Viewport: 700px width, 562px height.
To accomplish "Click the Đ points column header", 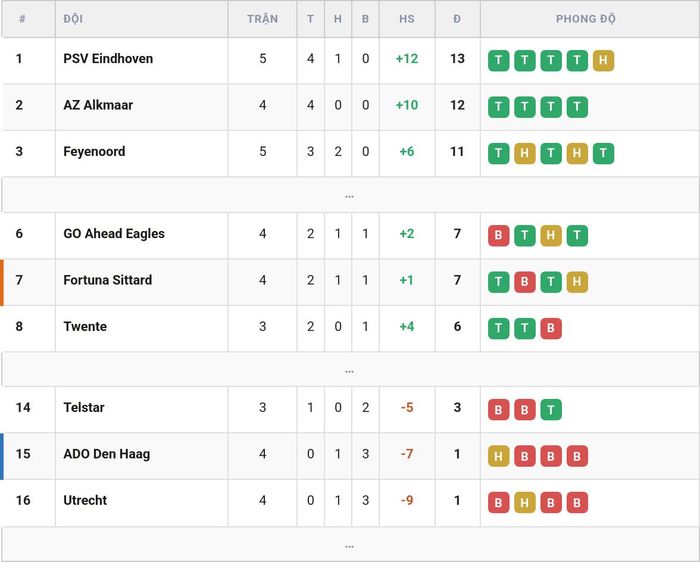I will click(x=457, y=19).
